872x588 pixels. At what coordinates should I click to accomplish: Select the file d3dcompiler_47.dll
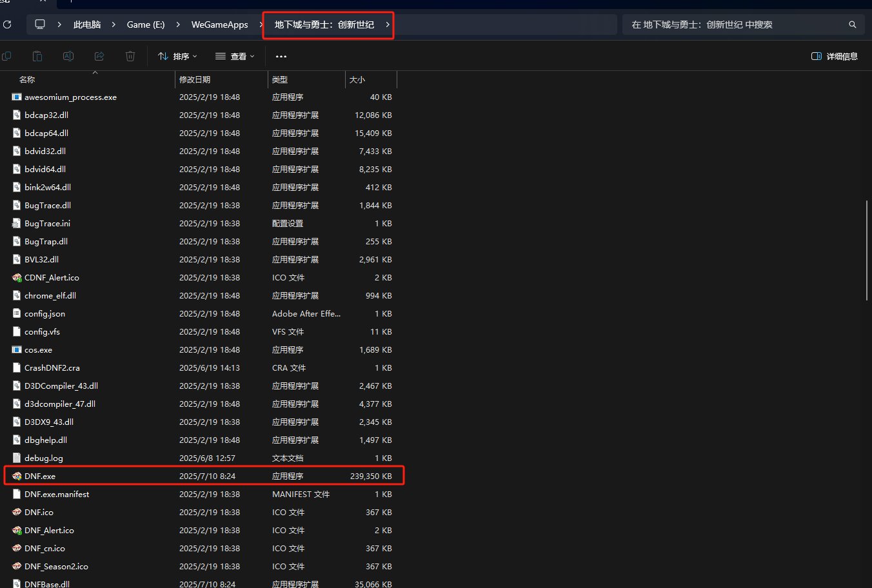[60, 404]
